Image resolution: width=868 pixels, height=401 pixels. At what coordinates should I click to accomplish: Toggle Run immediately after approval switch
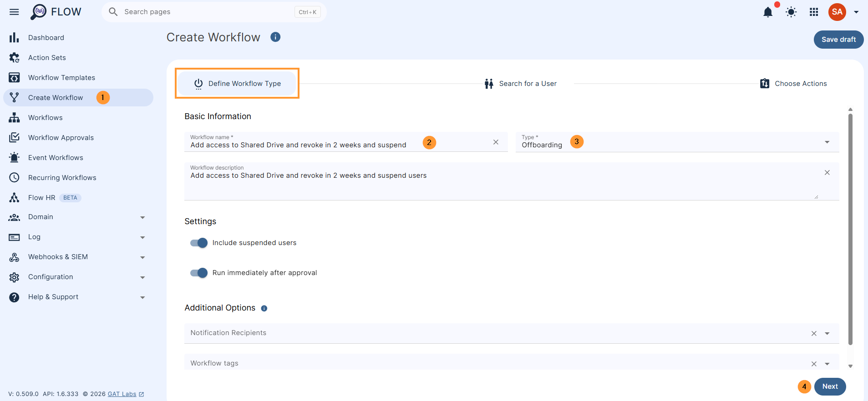(199, 273)
